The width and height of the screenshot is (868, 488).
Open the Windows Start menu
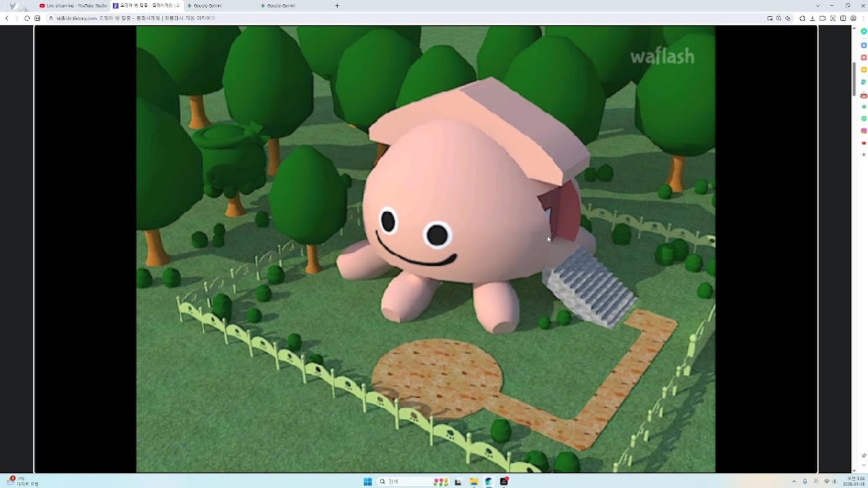[x=368, y=482]
